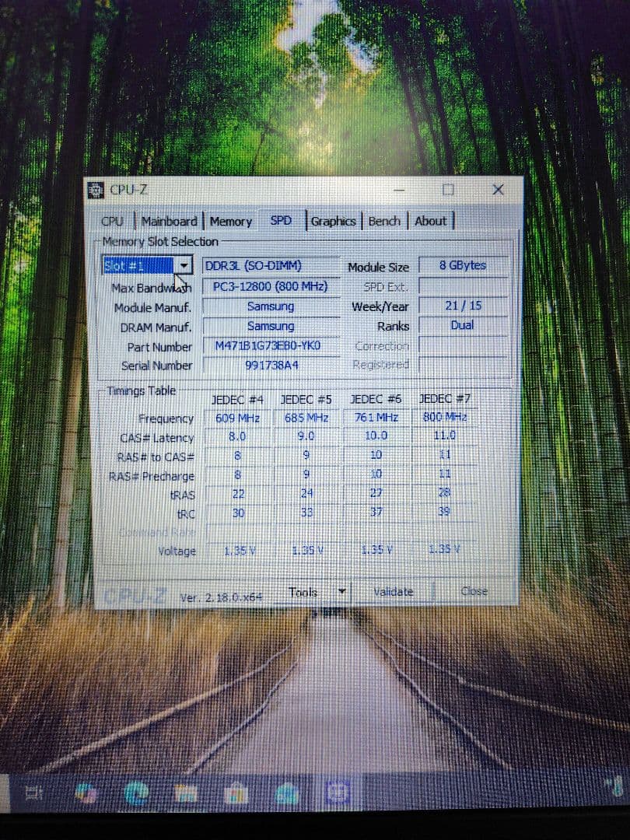This screenshot has height=840, width=630.
Task: Close CPU-Z with the title bar X
Action: pyautogui.click(x=498, y=190)
